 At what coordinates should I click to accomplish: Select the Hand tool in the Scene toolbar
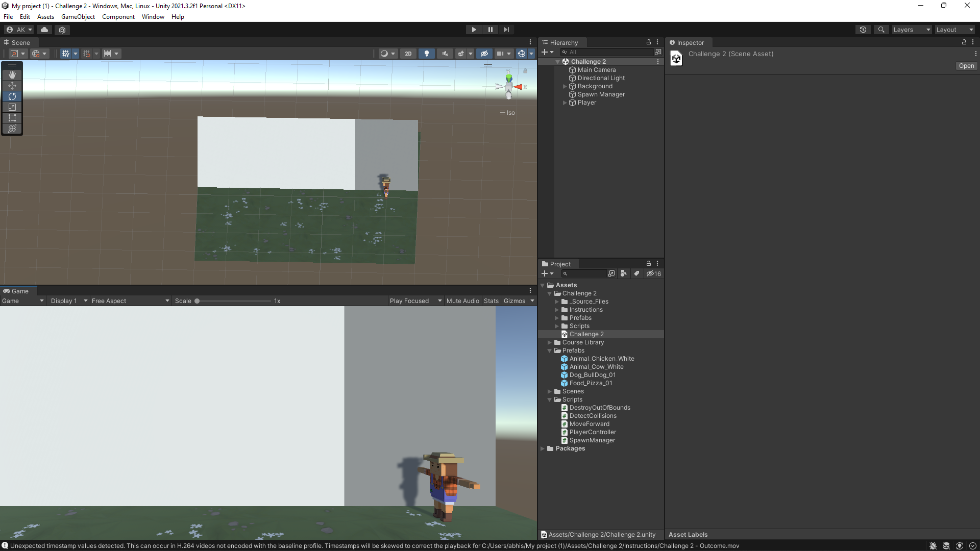(12, 74)
